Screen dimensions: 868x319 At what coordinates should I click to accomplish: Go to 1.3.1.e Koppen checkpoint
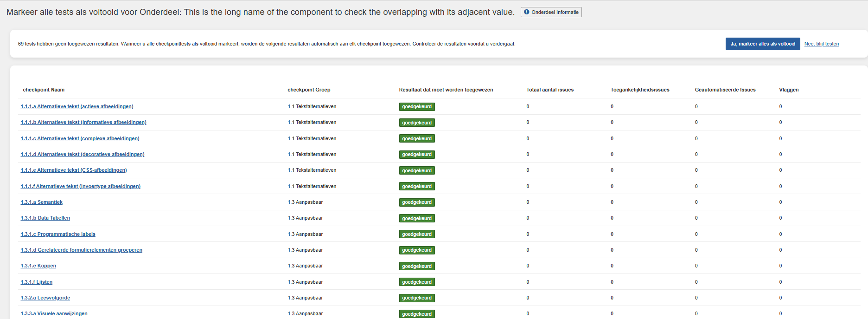(38, 266)
